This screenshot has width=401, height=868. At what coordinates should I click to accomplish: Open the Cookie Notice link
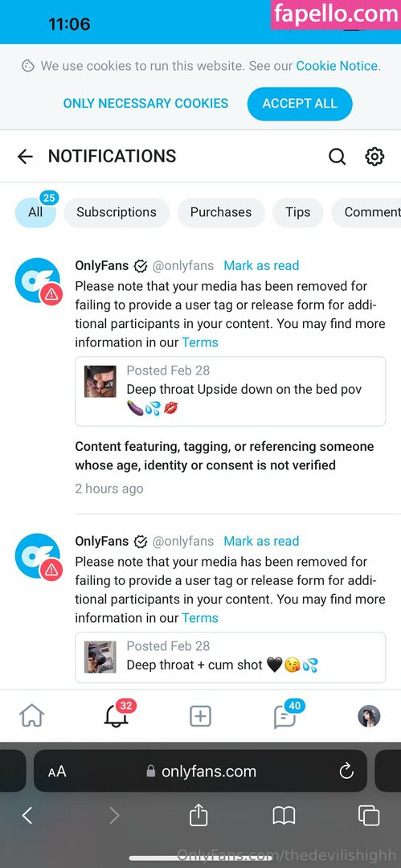pyautogui.click(x=337, y=66)
